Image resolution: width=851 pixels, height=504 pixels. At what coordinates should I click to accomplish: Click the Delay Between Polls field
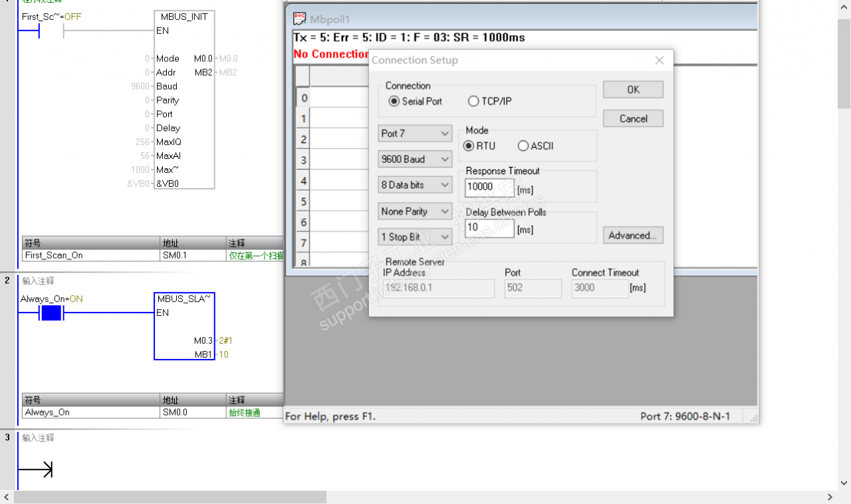pos(489,228)
